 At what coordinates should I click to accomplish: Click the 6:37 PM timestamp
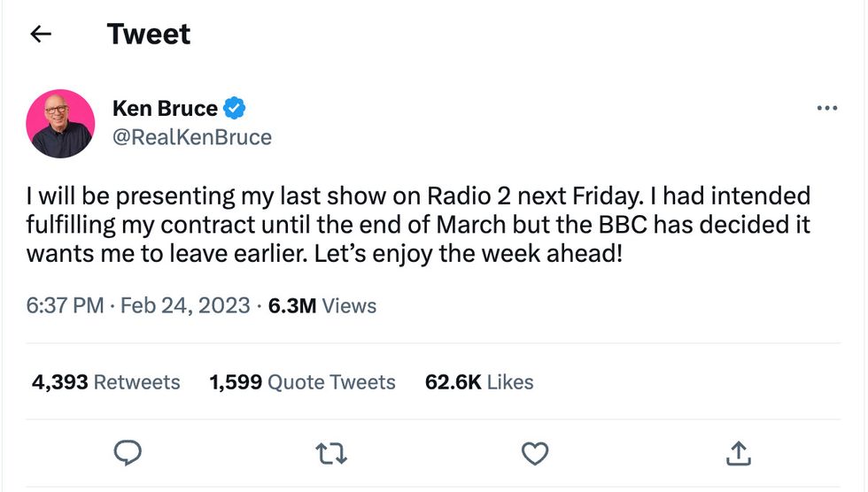66,306
